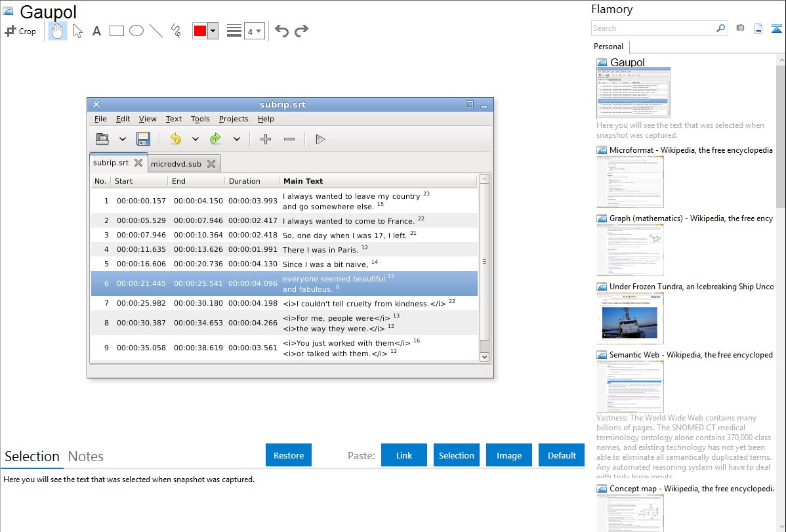This screenshot has height=532, width=786.
Task: Click the Paste Selection button
Action: tap(457, 455)
